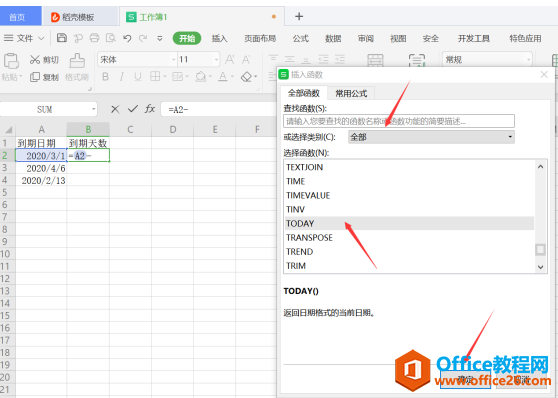Open the number format 常规 dropdown
558x398 pixels.
[x=528, y=60]
